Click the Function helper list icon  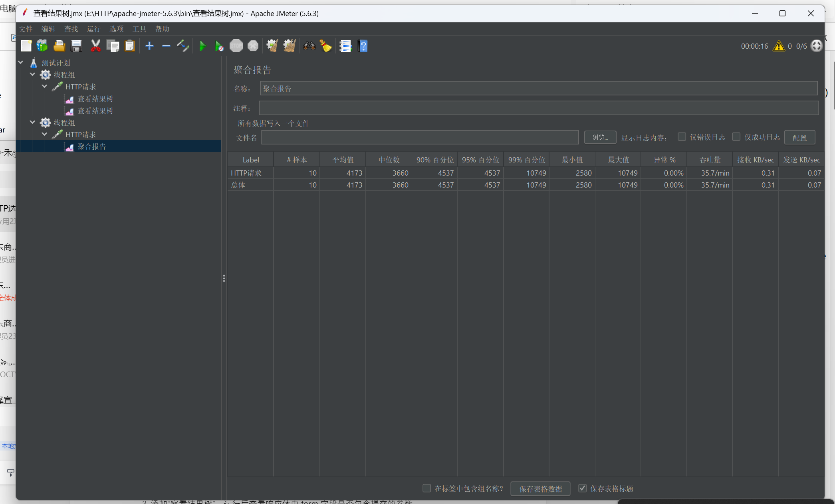pyautogui.click(x=345, y=46)
